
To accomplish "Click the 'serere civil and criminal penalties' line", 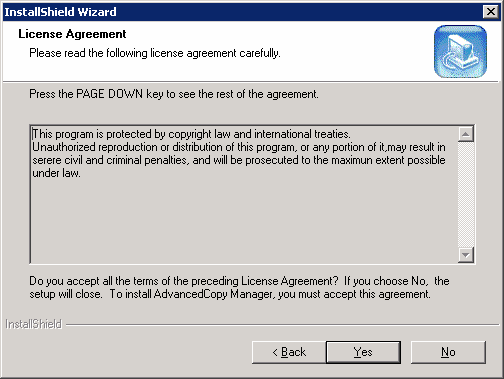I will point(239,160).
